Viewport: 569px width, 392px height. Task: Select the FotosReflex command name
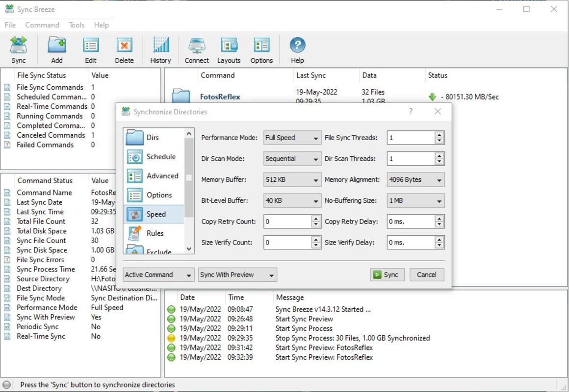click(x=220, y=97)
